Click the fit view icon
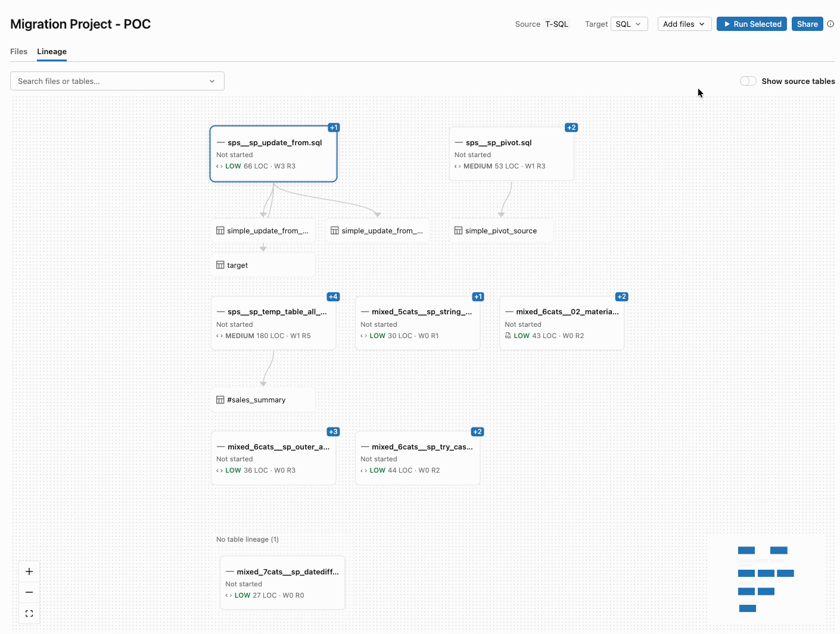 [x=29, y=613]
